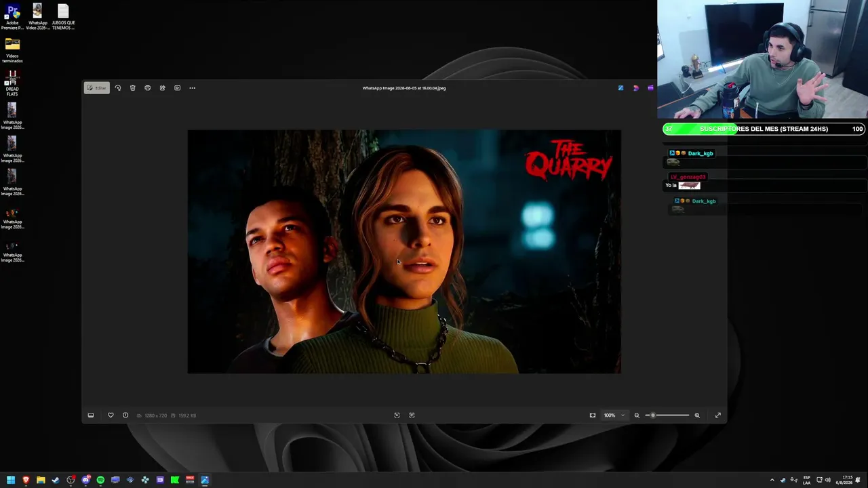This screenshot has height=488, width=868.
Task: Select the WhatsApp Video desktop file
Action: pos(37,18)
